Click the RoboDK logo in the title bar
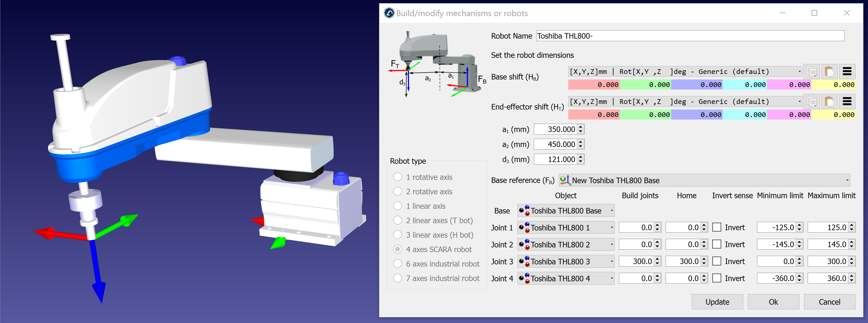Image resolution: width=868 pixels, height=323 pixels. tap(389, 13)
